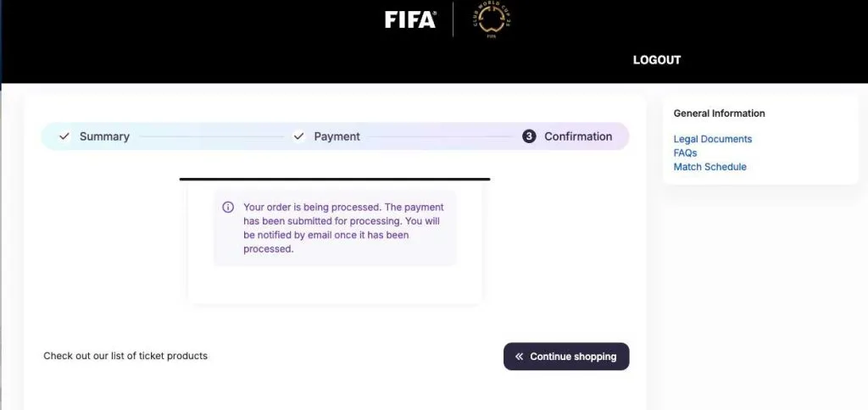Open the FAQs link
This screenshot has height=410, width=868.
click(x=685, y=153)
